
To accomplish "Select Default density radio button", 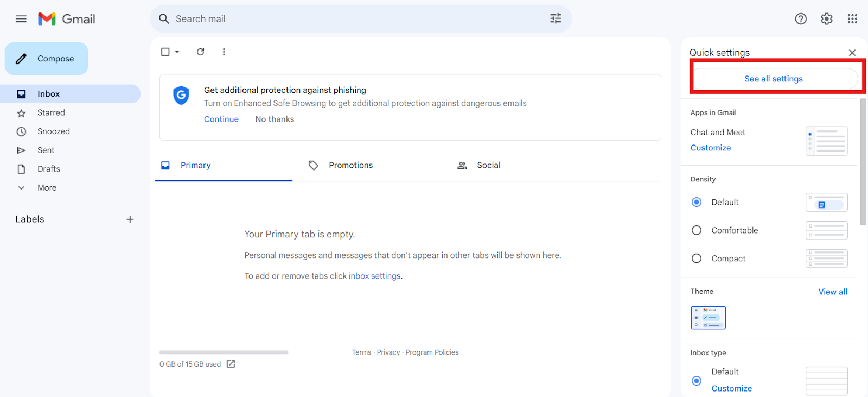I will (697, 202).
